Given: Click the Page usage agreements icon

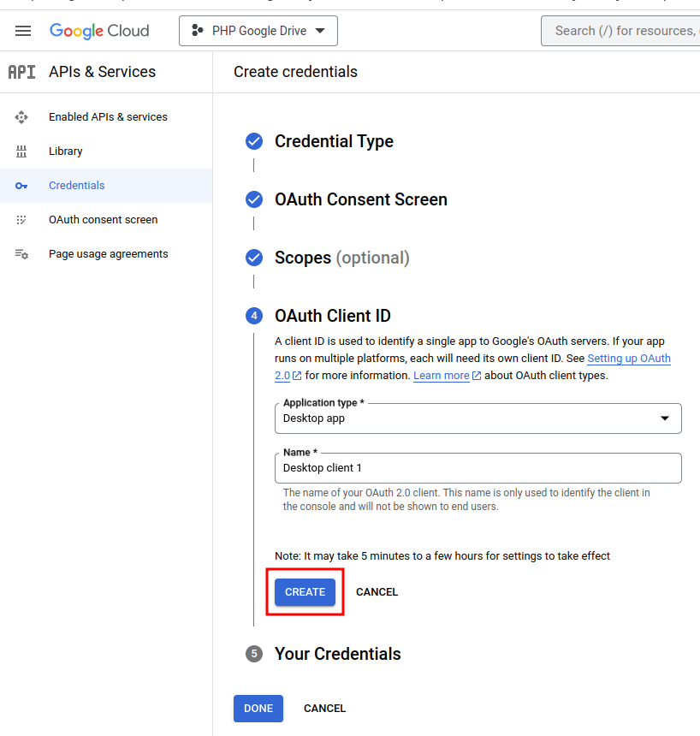Looking at the screenshot, I should pyautogui.click(x=22, y=254).
